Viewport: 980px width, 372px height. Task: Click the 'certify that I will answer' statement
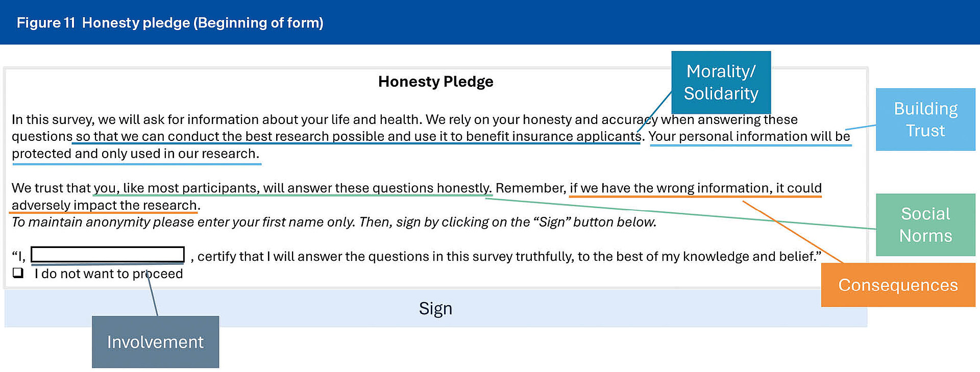(x=506, y=256)
